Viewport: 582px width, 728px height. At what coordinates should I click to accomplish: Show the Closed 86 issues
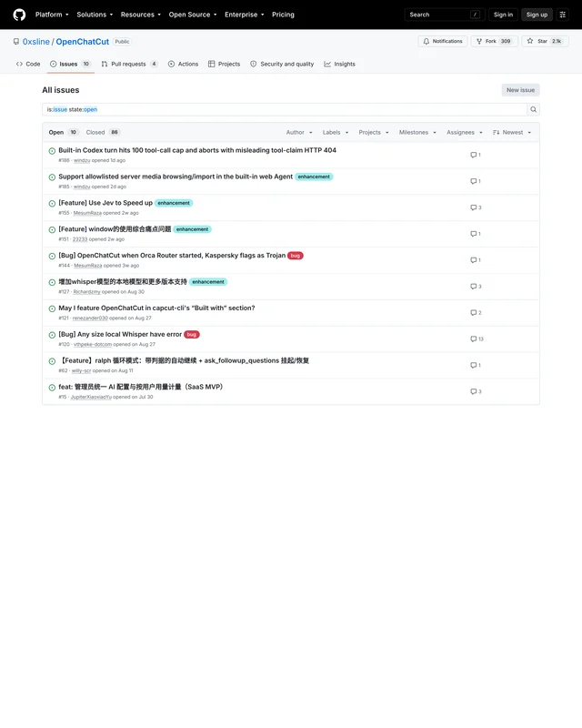[103, 133]
